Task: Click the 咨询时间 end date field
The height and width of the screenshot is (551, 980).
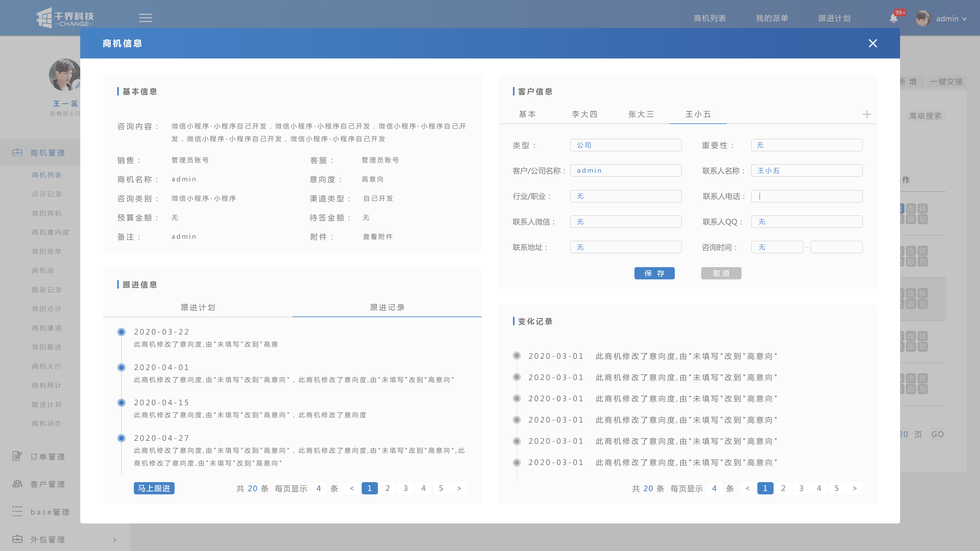Action: (x=837, y=247)
